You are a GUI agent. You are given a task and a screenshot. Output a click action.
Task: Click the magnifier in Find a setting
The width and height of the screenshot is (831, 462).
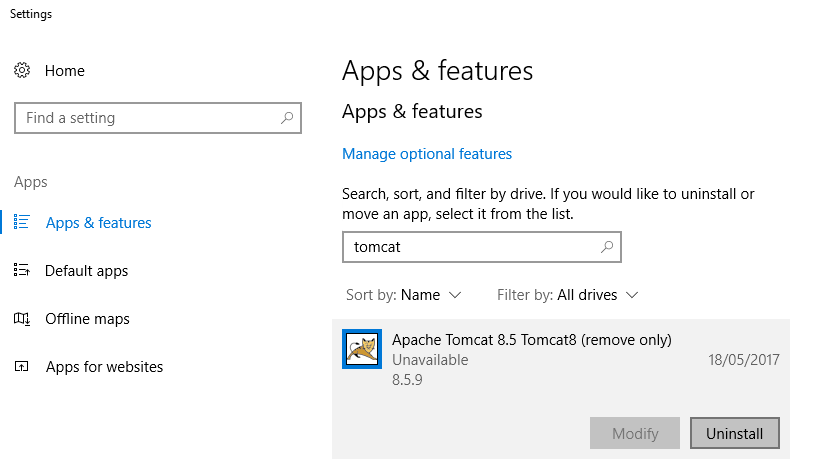click(x=287, y=118)
